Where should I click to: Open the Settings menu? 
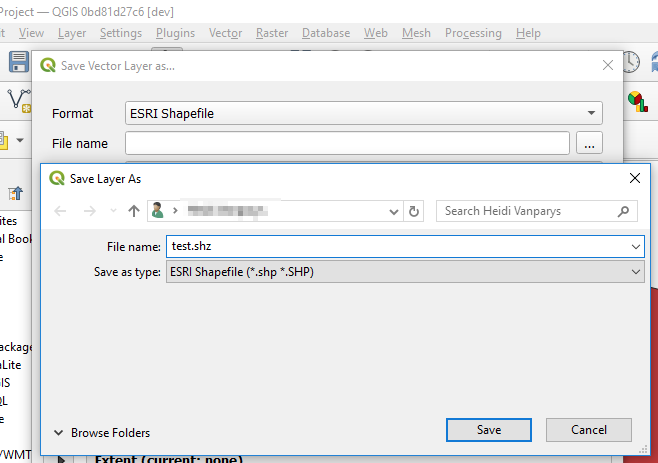tap(121, 33)
